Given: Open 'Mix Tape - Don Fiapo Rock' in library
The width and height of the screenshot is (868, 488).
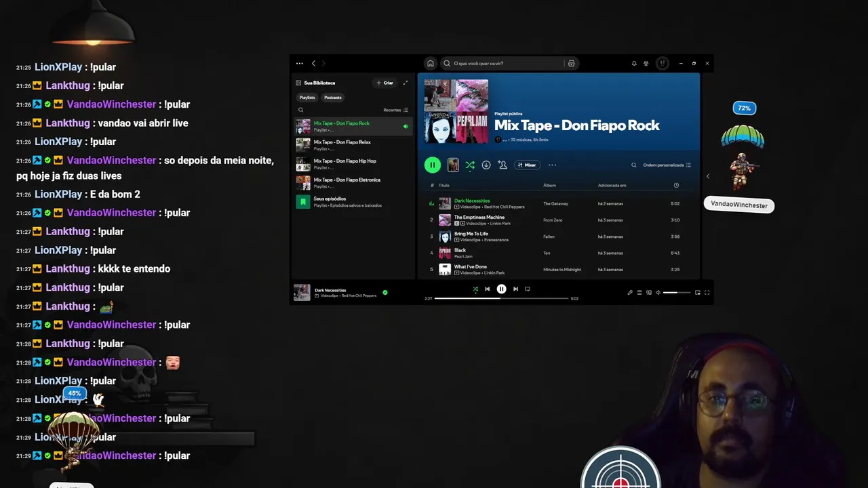Looking at the screenshot, I should click(x=353, y=126).
